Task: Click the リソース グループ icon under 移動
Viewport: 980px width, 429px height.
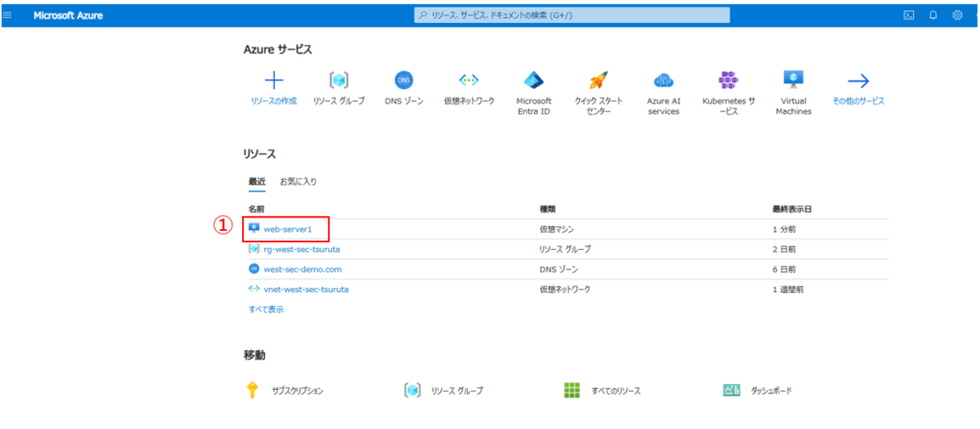Action: point(412,391)
